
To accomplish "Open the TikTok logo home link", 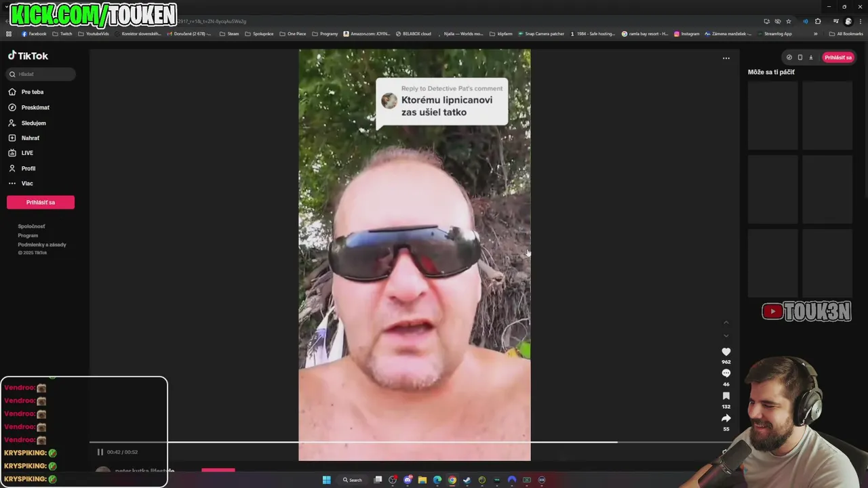I will pos(28,56).
